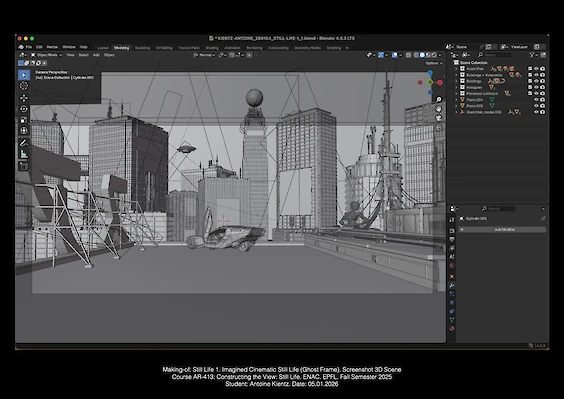Open the File menu
Image resolution: width=564 pixels, height=399 pixels.
29,47
